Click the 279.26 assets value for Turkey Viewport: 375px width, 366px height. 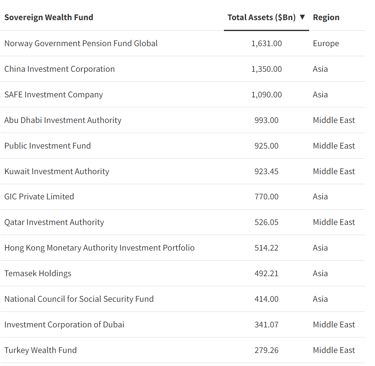coord(266,350)
